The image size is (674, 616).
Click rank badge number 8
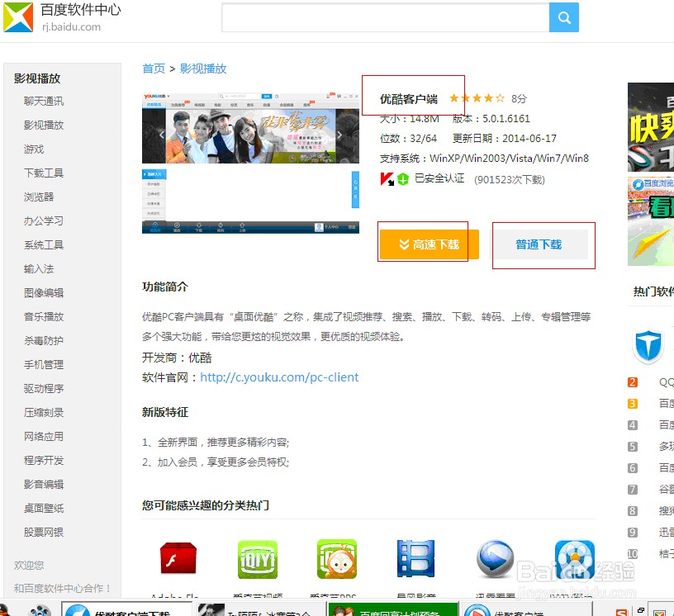[x=633, y=511]
